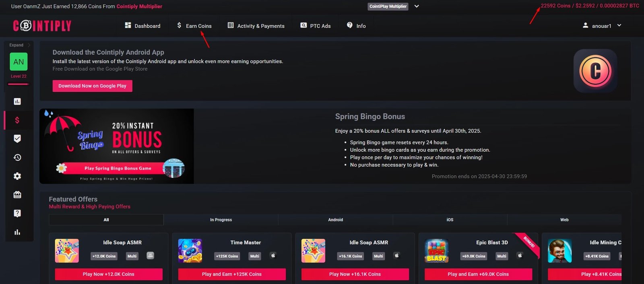Screen dimensions: 644x284
Task: Click the Level 22 progress bar
Action: click(19, 84)
